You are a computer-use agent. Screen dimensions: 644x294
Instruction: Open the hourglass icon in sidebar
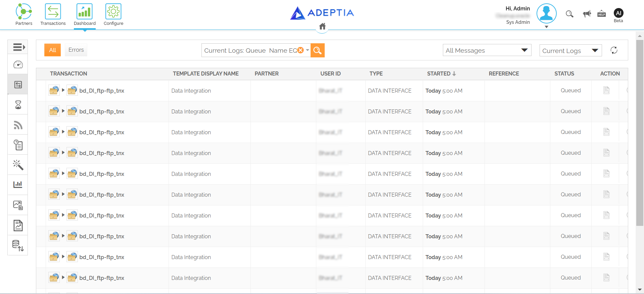click(18, 105)
